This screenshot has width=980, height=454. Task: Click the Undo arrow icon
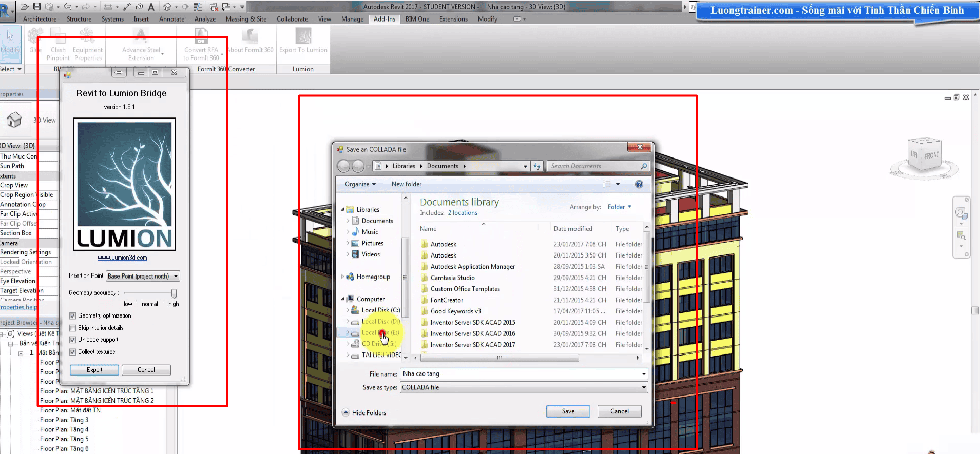coord(67,7)
